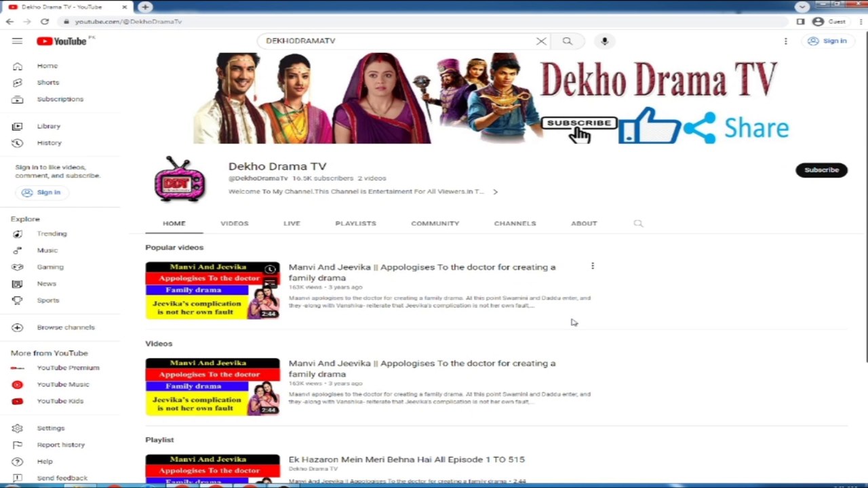Open a new browser tab
The height and width of the screenshot is (488, 868).
tap(145, 7)
